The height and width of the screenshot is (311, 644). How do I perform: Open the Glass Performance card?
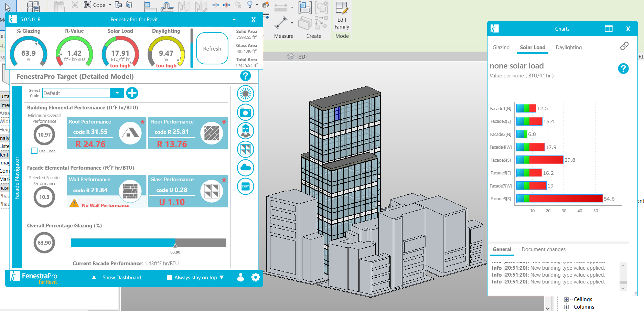click(x=188, y=191)
